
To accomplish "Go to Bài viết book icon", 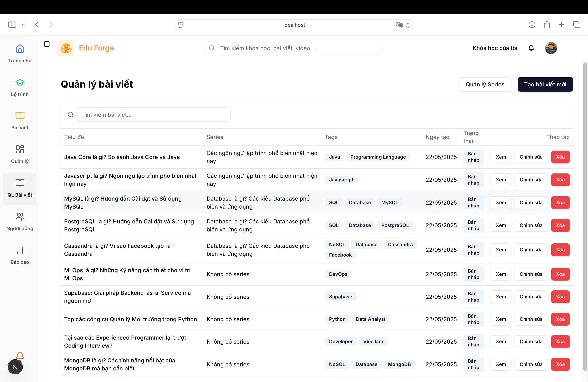I will click(20, 115).
